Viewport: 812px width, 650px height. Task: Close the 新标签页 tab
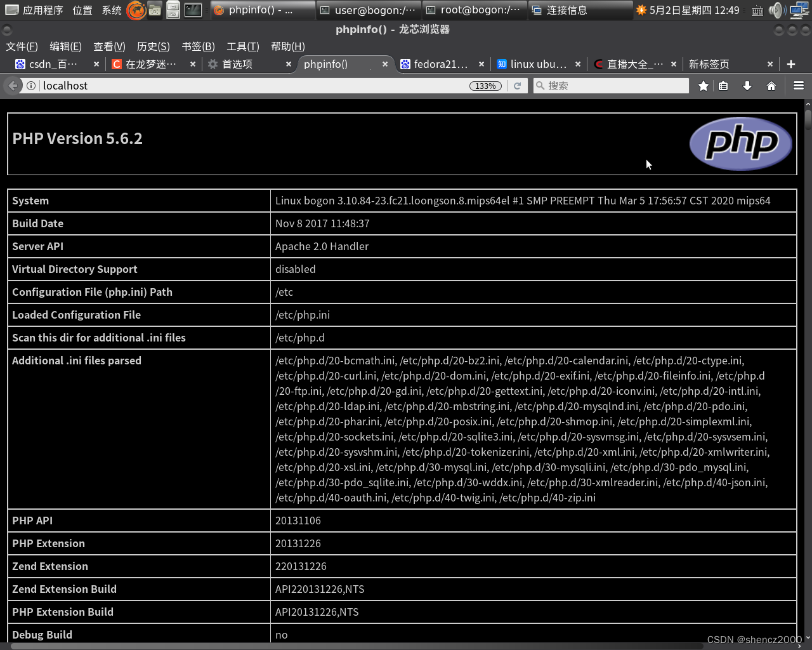pos(770,64)
